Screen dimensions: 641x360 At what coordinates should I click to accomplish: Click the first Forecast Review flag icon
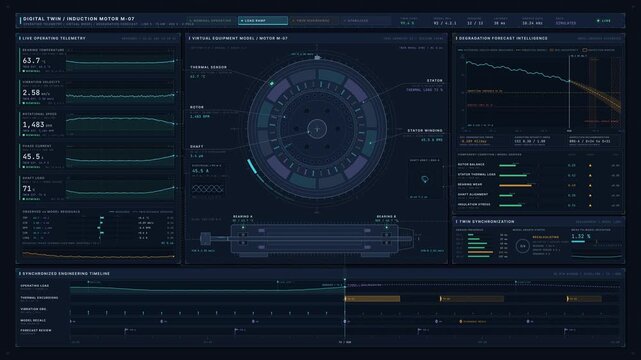126,330
